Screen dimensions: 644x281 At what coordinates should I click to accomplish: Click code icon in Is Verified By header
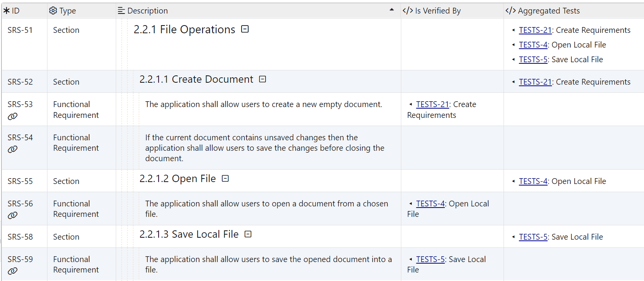click(x=408, y=10)
